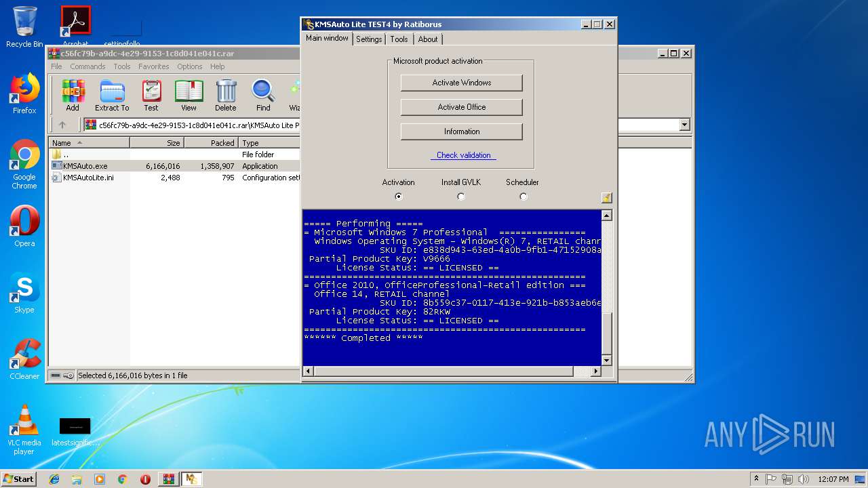Image resolution: width=868 pixels, height=488 pixels.
Task: Open Internet Explorer from the taskbar
Action: coord(54,479)
